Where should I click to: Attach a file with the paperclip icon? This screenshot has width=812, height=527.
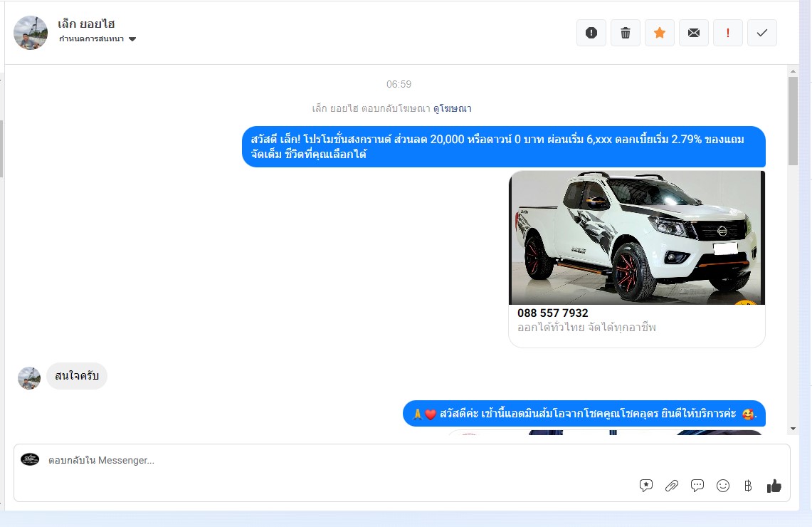(672, 486)
